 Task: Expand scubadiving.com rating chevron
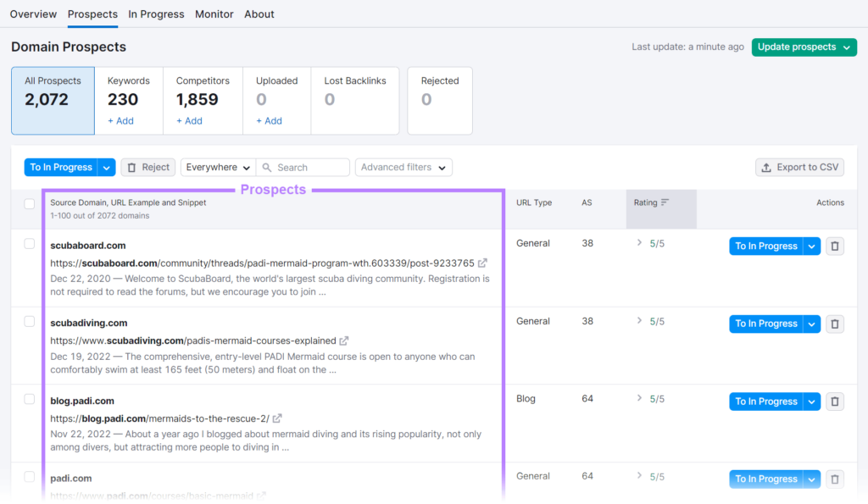(x=639, y=321)
